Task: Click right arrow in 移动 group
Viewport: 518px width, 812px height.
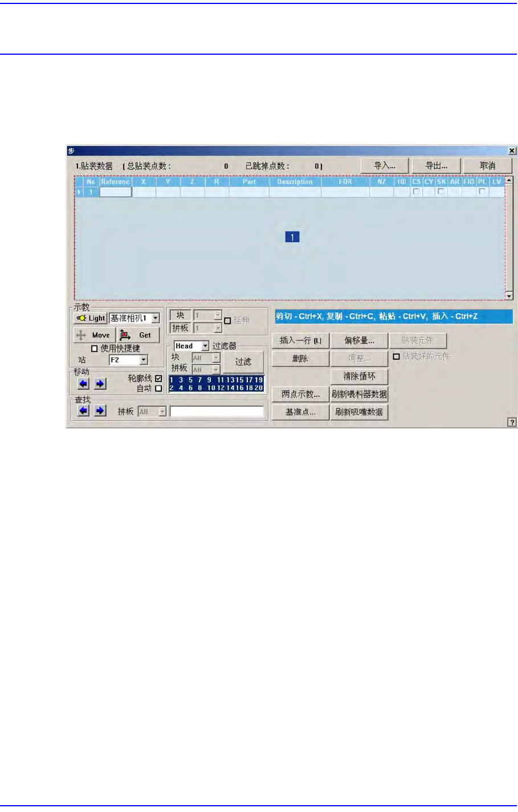Action: 100,384
